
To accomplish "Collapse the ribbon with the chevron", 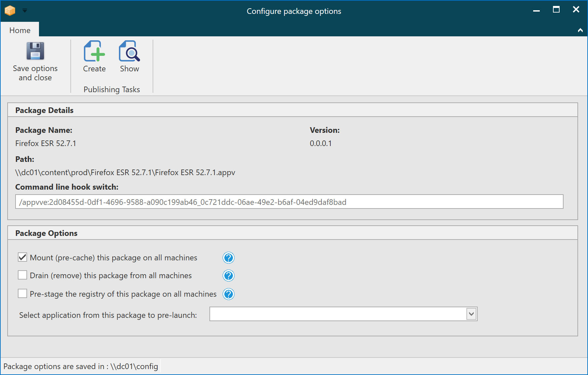I will pyautogui.click(x=580, y=30).
